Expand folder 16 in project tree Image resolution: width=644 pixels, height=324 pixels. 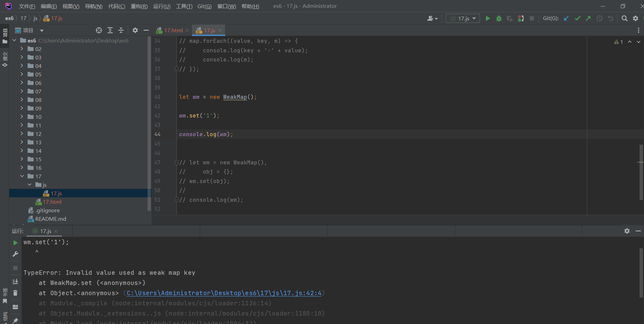22,167
